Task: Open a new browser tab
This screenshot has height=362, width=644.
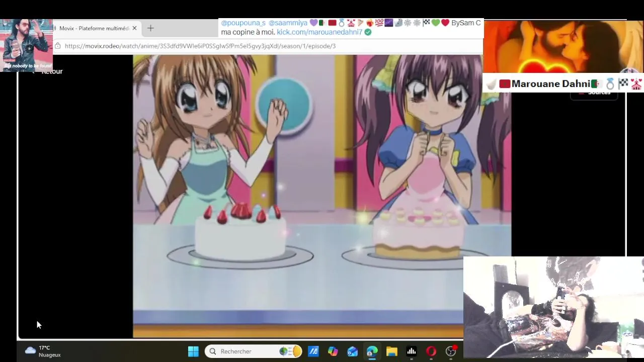Action: click(x=150, y=28)
